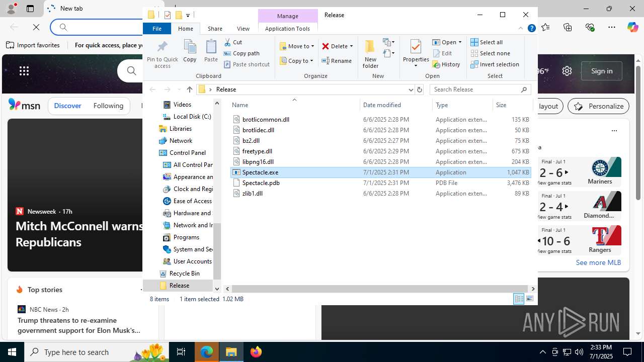The height and width of the screenshot is (362, 644).
Task: Rename the selected file
Action: click(337, 61)
